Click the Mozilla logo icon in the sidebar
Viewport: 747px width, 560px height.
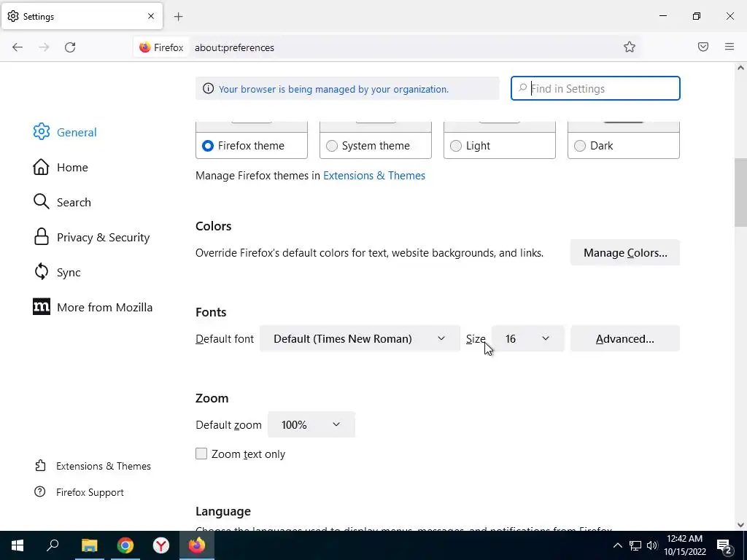coord(42,307)
